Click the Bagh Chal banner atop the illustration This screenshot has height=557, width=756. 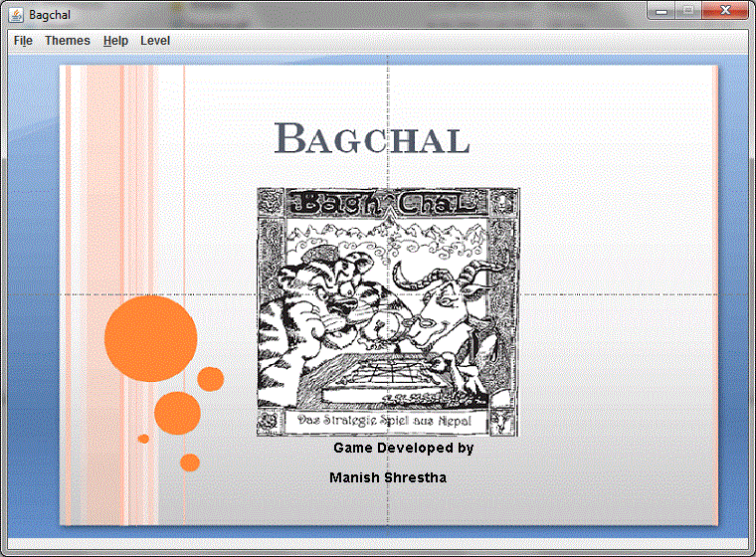(x=388, y=205)
